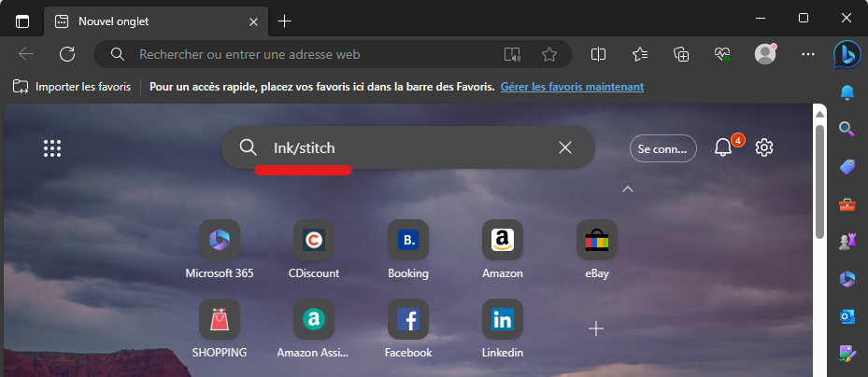Open sidebar Microsoft 365 icon

pyautogui.click(x=847, y=279)
